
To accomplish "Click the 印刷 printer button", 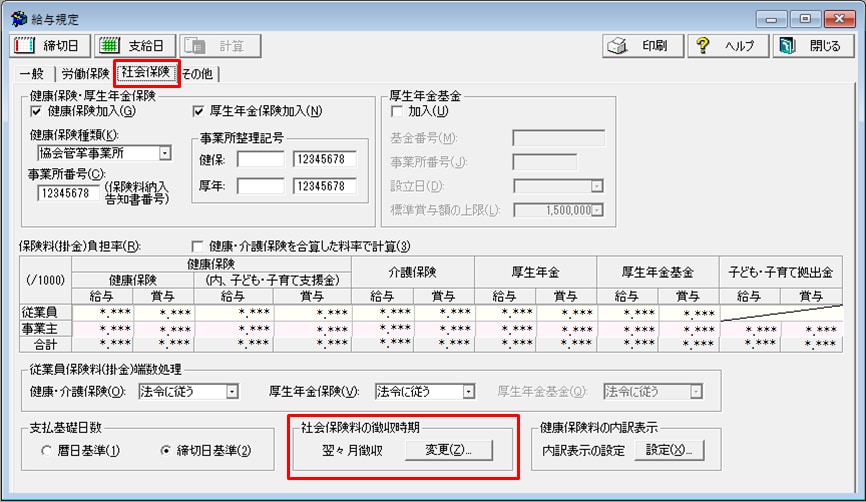I will tap(644, 46).
